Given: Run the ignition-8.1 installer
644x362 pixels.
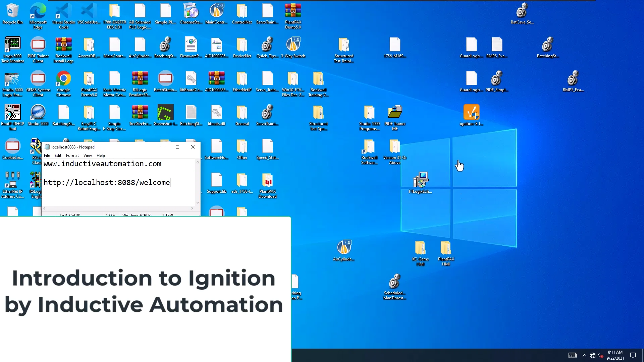Looking at the screenshot, I should 471,112.
